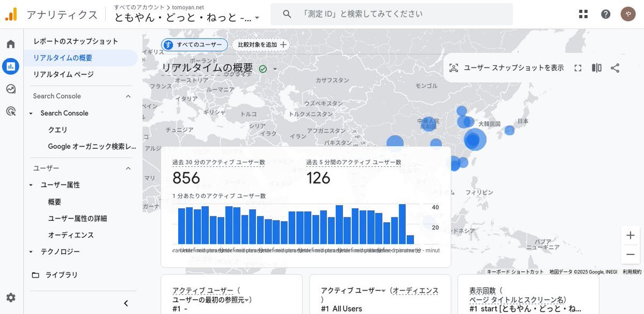Click 比較対象を追加 button

tap(262, 45)
